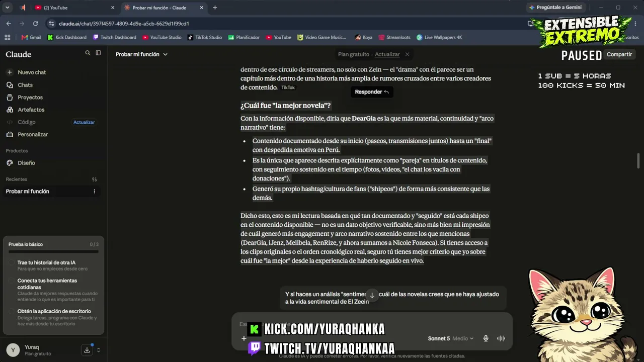Open a new browser tab
Screen dimensions: 644x362
(x=215, y=8)
